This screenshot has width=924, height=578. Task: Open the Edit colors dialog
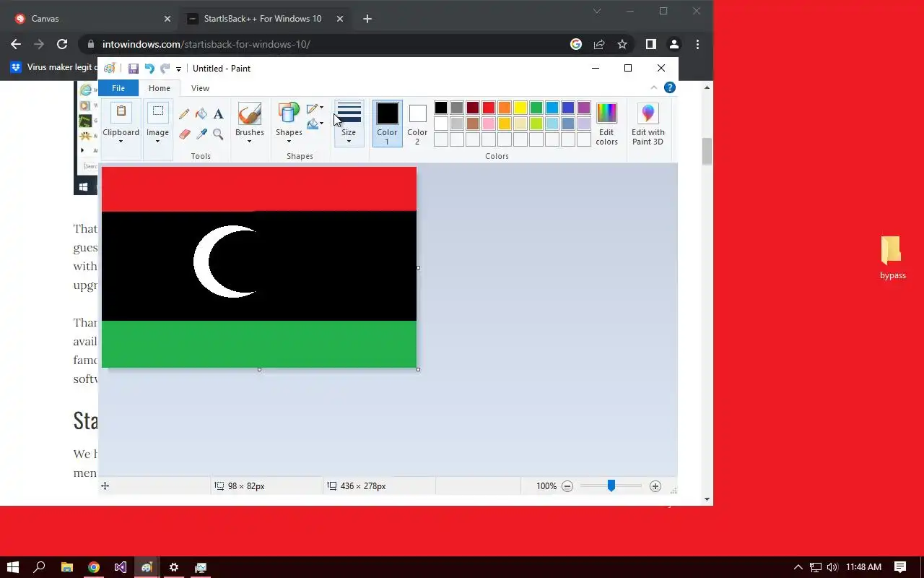point(606,124)
